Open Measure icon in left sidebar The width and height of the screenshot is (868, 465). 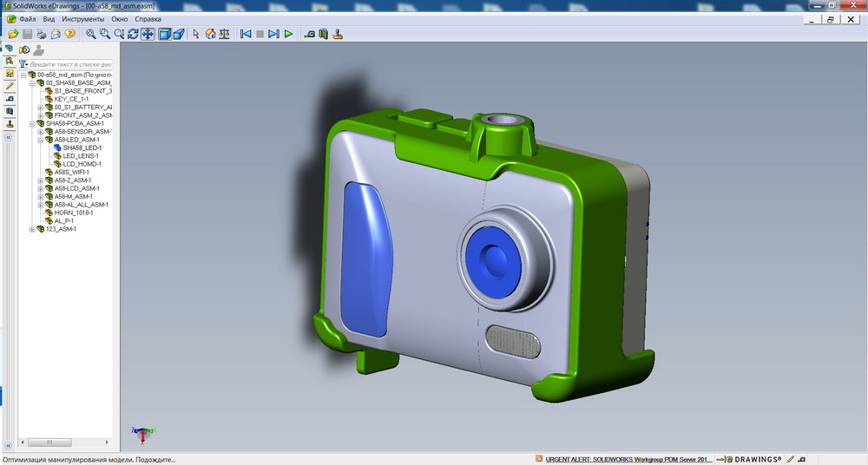point(10,99)
